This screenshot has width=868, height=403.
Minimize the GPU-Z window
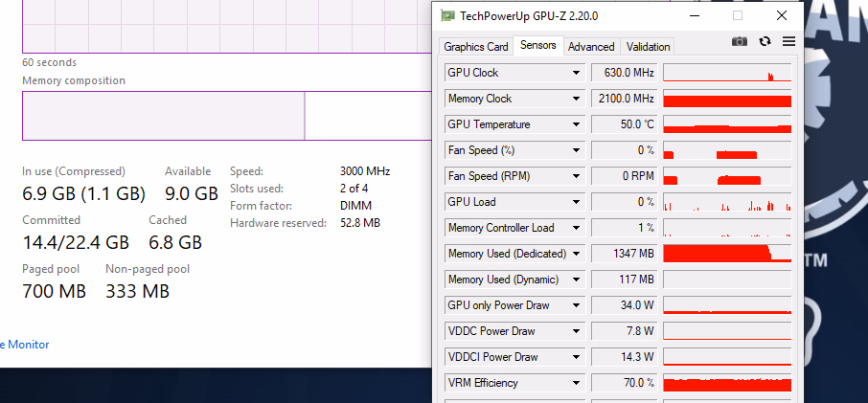(x=690, y=15)
